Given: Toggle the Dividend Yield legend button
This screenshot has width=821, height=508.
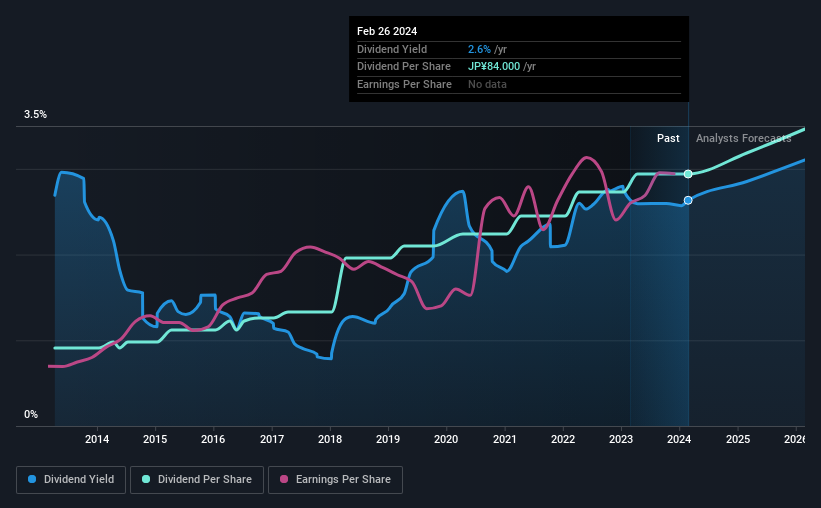Looking at the screenshot, I should point(71,480).
